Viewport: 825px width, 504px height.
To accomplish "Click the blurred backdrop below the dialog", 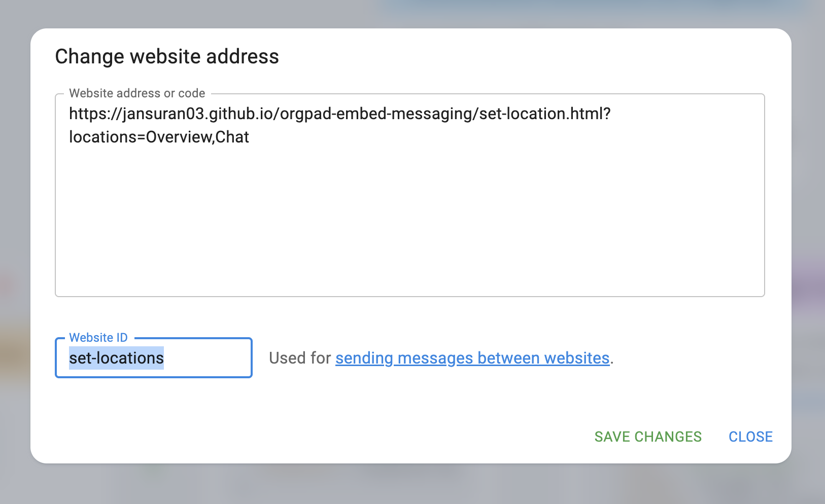I will point(406,484).
